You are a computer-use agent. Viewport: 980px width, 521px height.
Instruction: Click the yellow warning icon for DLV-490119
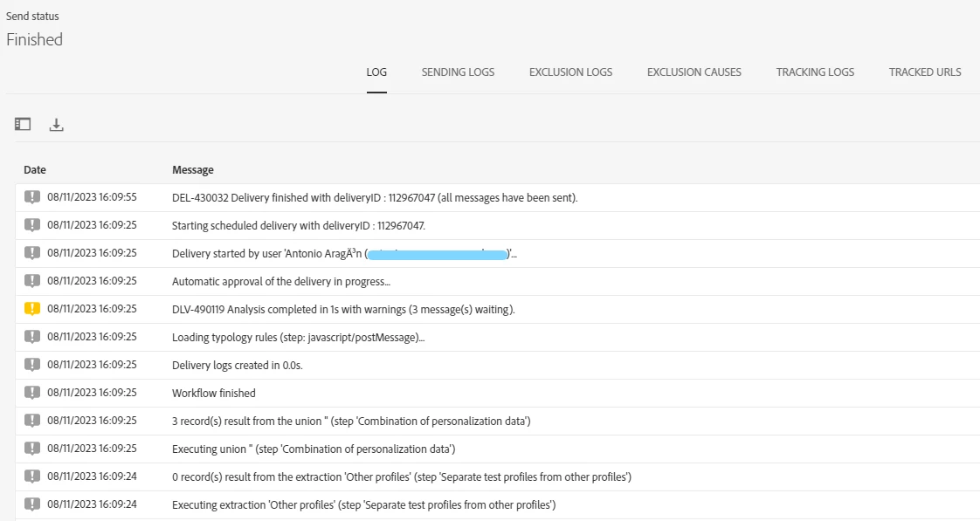(x=31, y=309)
